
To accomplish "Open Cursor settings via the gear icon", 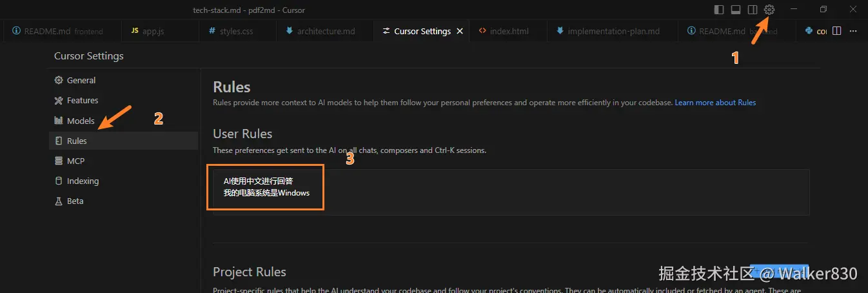I will [769, 10].
